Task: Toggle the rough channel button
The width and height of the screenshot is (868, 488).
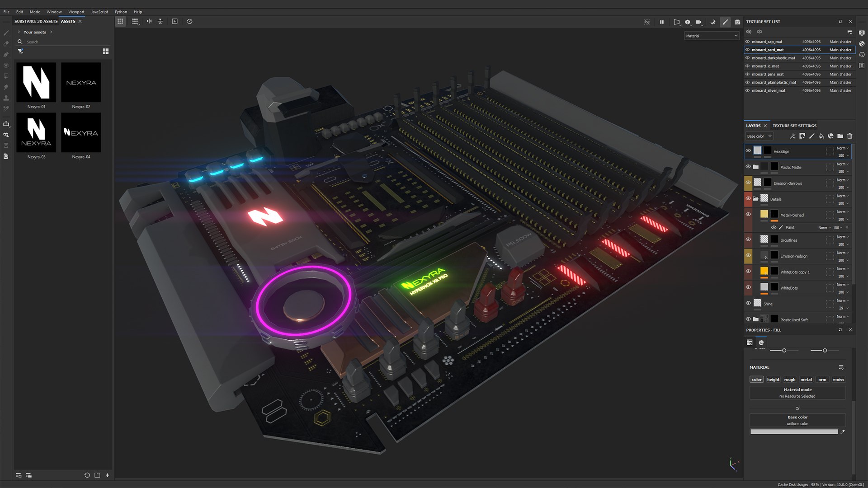Action: [790, 380]
